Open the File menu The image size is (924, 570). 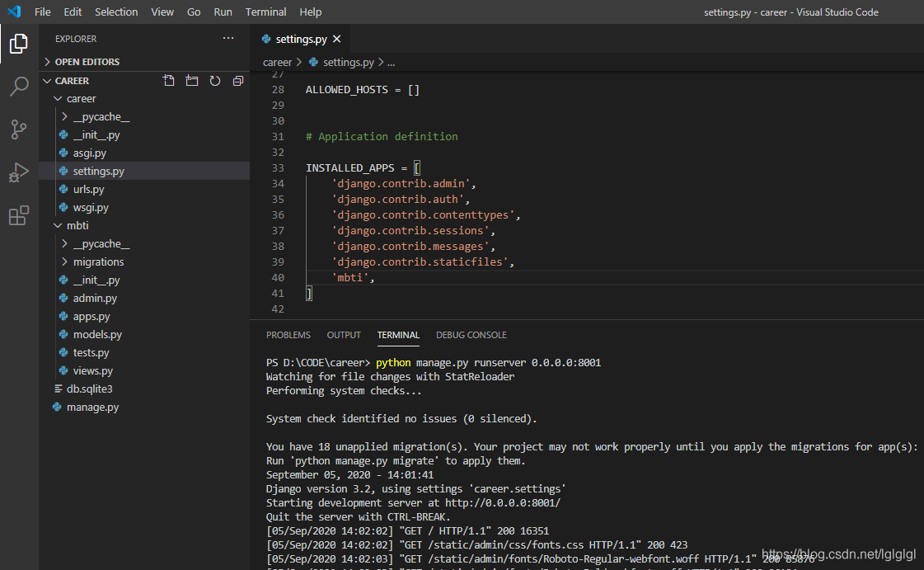tap(42, 12)
